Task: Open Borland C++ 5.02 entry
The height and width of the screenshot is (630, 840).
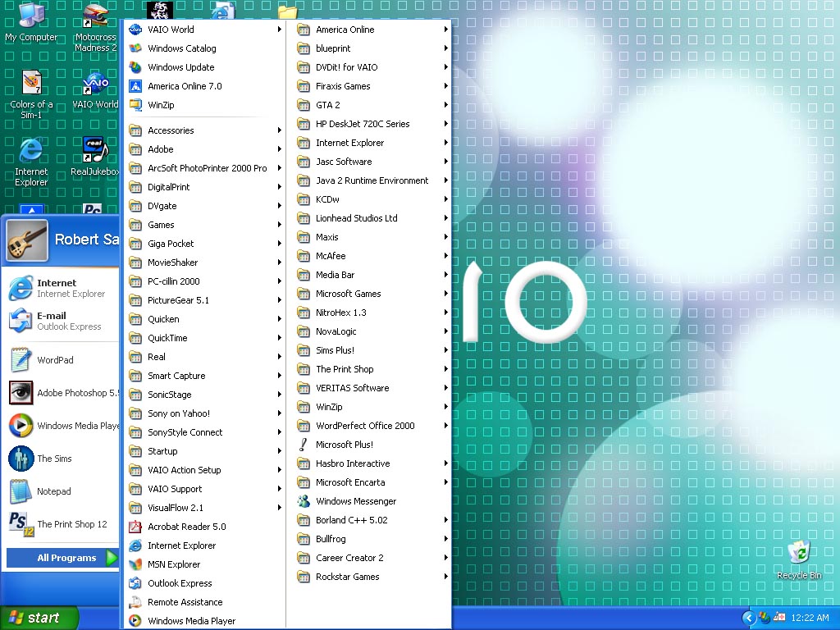Action: click(x=372, y=520)
